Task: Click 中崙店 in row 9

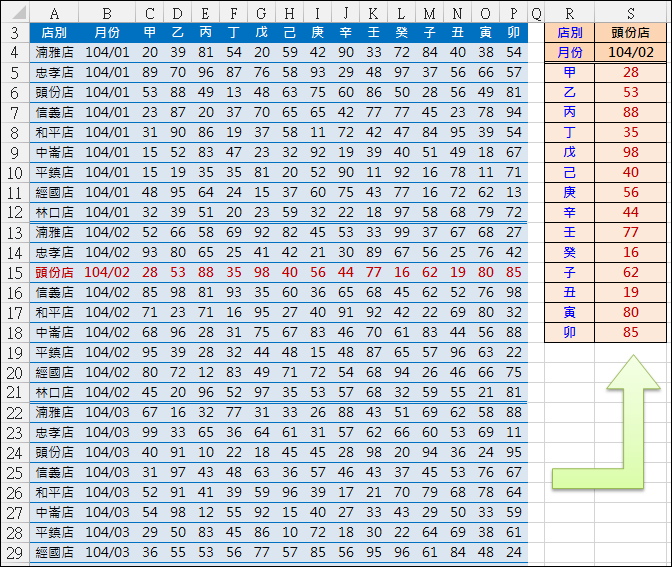Action: coord(54,153)
